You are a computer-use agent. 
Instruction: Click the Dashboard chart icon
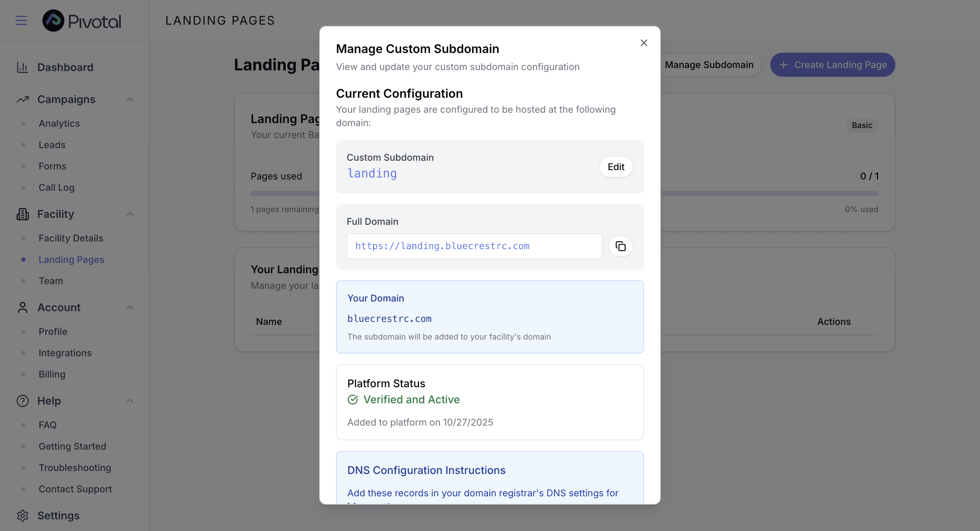(22, 67)
